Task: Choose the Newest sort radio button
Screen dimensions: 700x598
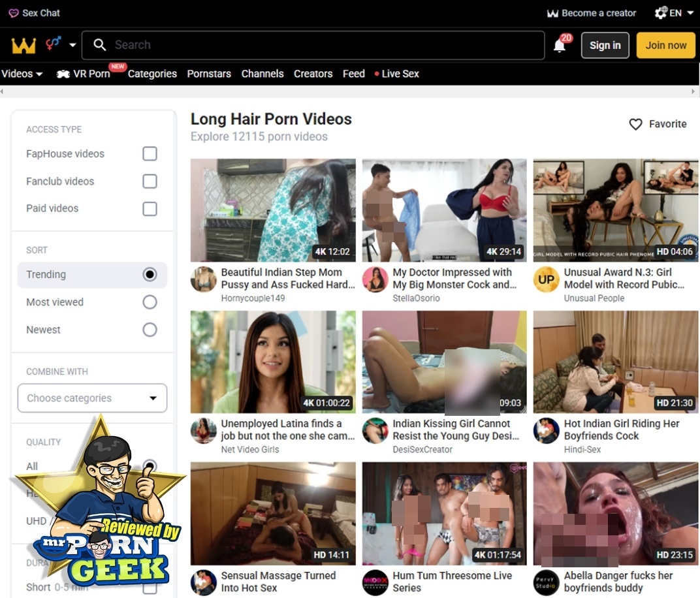Action: point(150,330)
